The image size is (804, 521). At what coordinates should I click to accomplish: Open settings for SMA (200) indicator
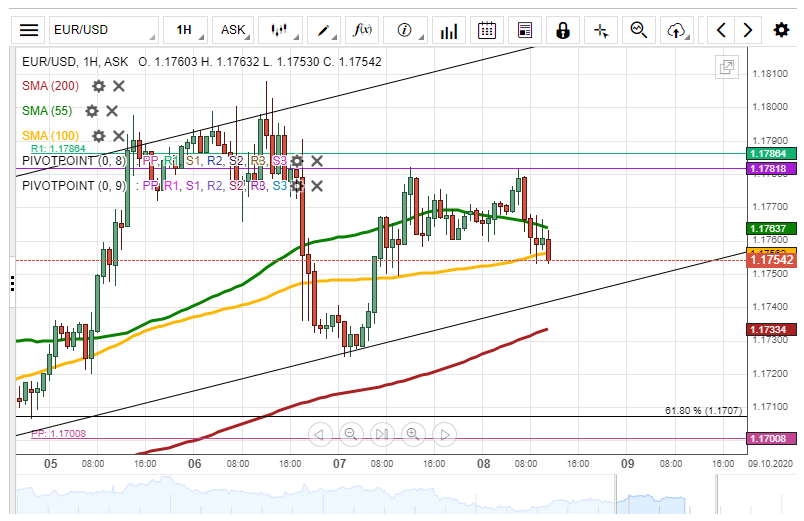(99, 86)
